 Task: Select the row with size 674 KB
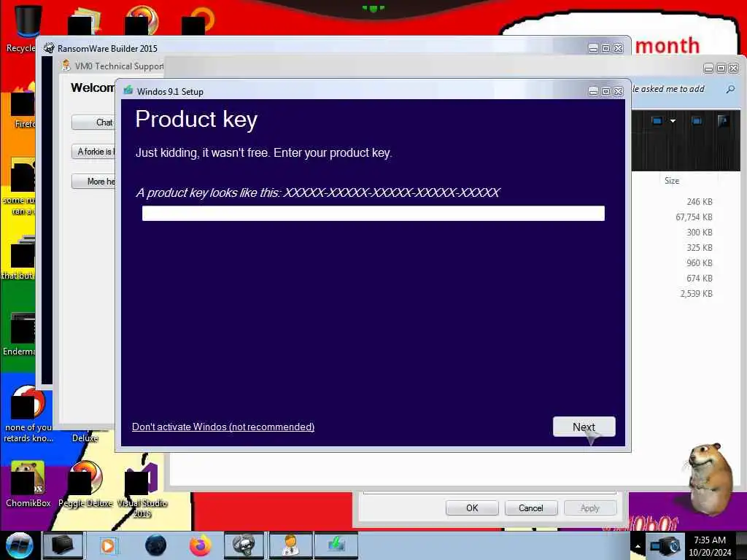(x=699, y=278)
